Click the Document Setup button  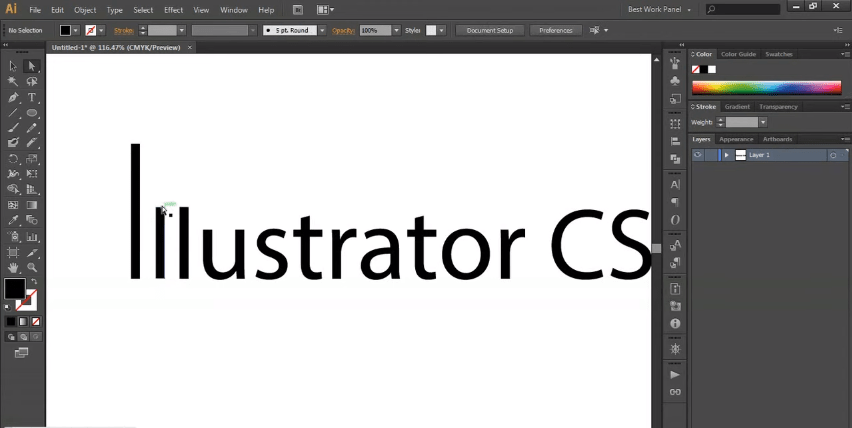pyautogui.click(x=490, y=31)
